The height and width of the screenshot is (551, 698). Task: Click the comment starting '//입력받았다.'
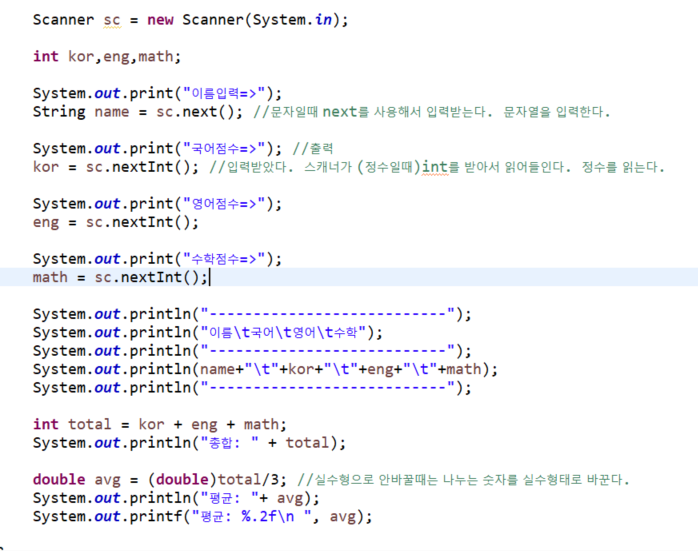[x=437, y=167]
